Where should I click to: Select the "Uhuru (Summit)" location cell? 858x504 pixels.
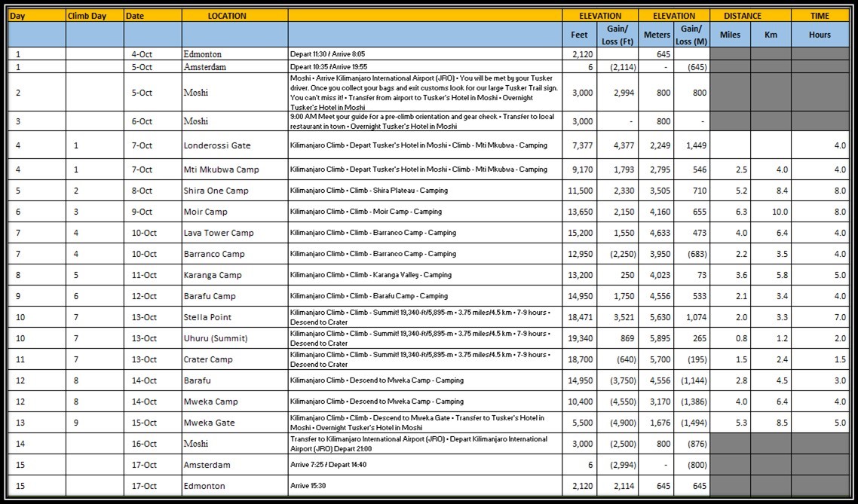(215, 338)
